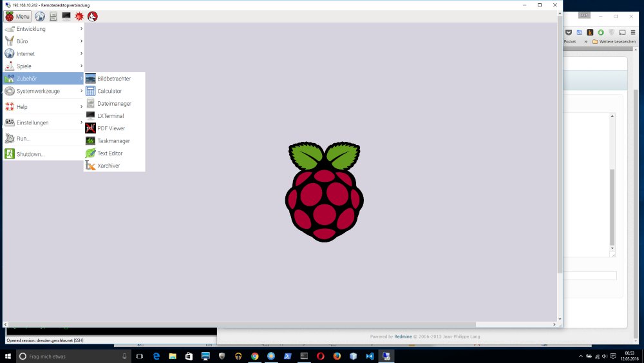644x363 pixels.
Task: Open the Internet menu category
Action: 44,54
